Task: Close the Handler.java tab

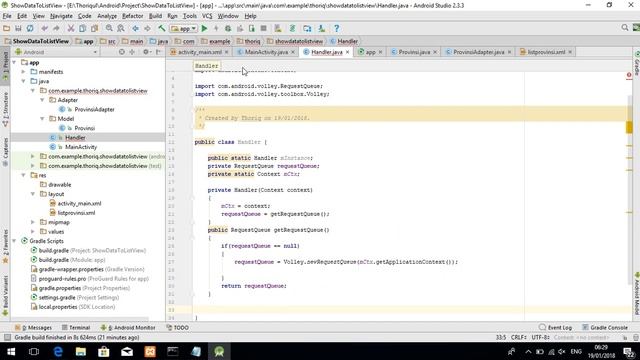Action: point(347,52)
